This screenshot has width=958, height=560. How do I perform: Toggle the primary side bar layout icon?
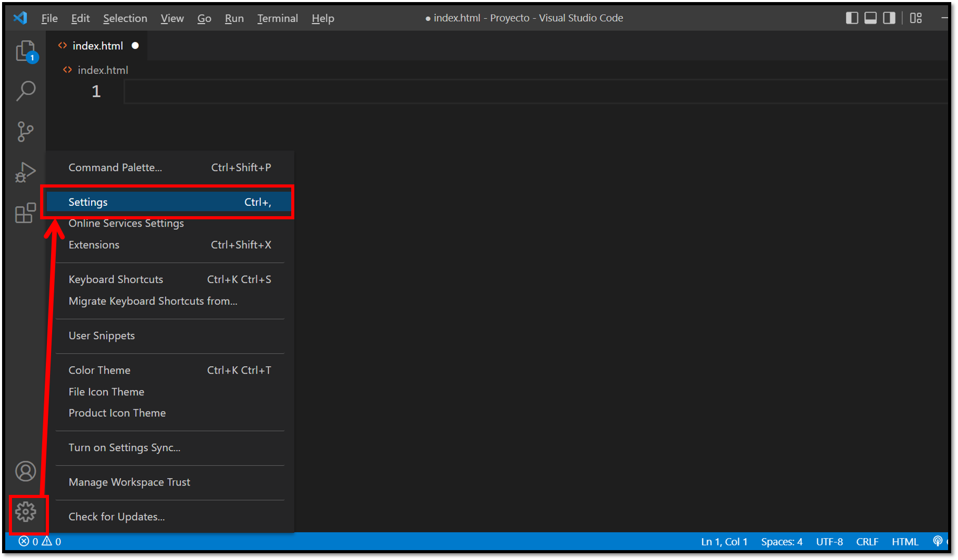(852, 18)
